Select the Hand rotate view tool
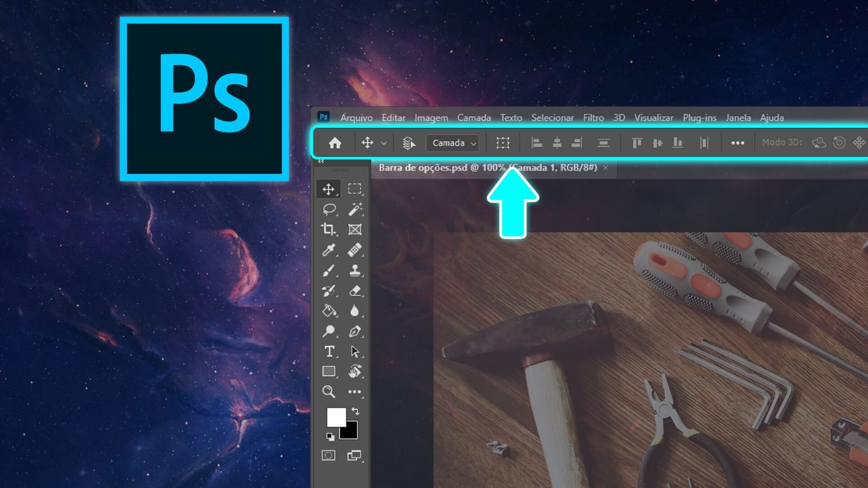 pos(354,371)
